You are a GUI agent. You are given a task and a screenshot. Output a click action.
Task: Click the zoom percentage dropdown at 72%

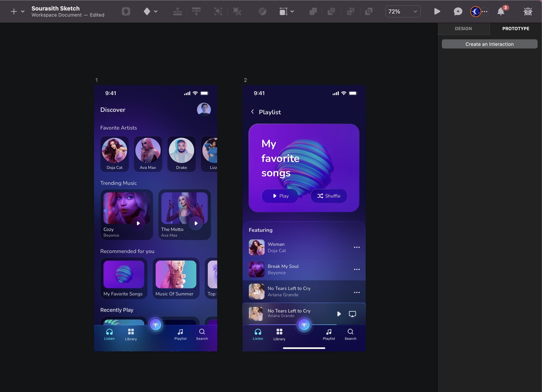(x=402, y=11)
